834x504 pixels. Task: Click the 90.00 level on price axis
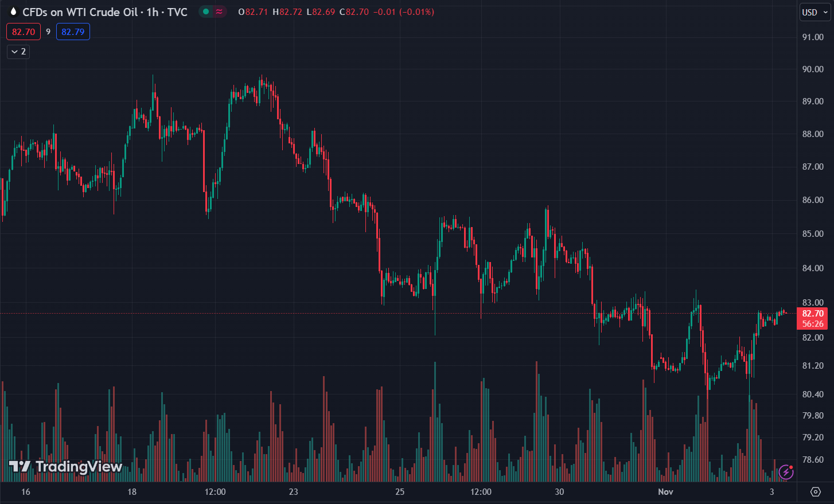(x=812, y=69)
